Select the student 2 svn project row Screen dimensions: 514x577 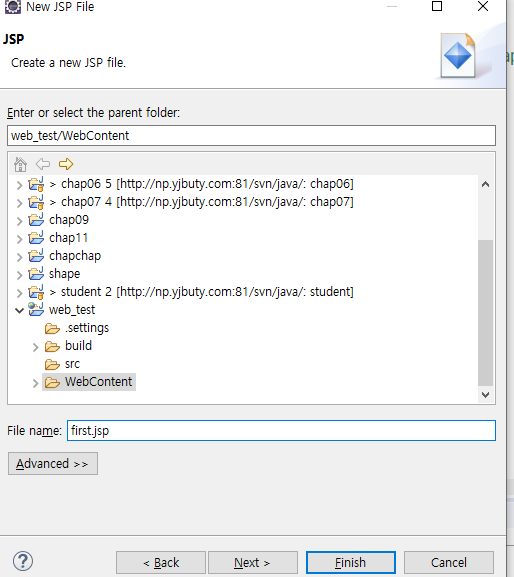[201, 292]
